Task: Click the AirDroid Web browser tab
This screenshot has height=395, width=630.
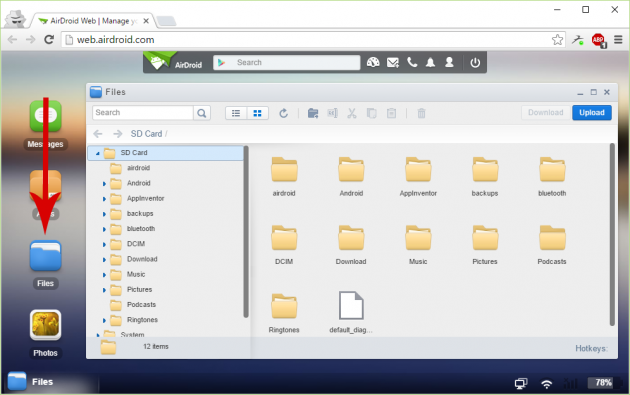Action: coord(93,21)
